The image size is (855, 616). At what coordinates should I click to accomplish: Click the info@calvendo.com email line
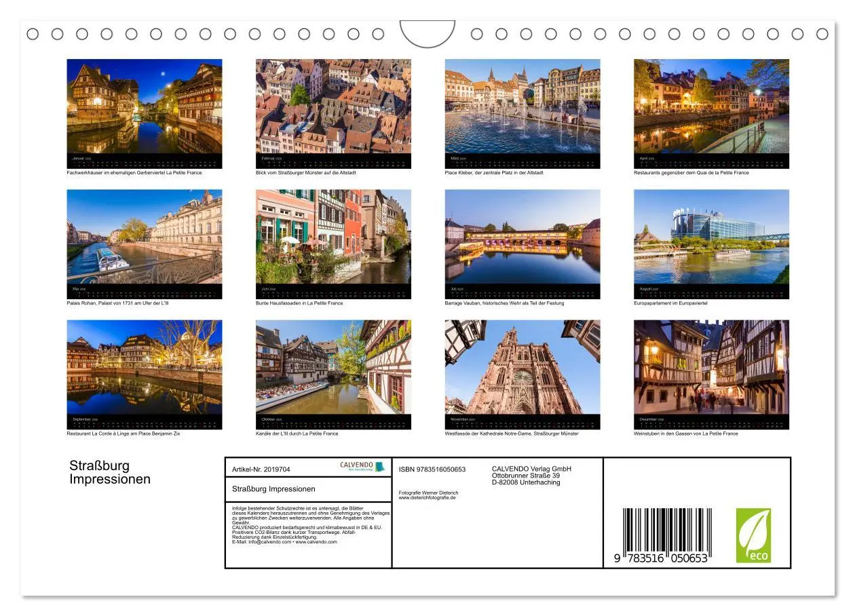click(284, 542)
